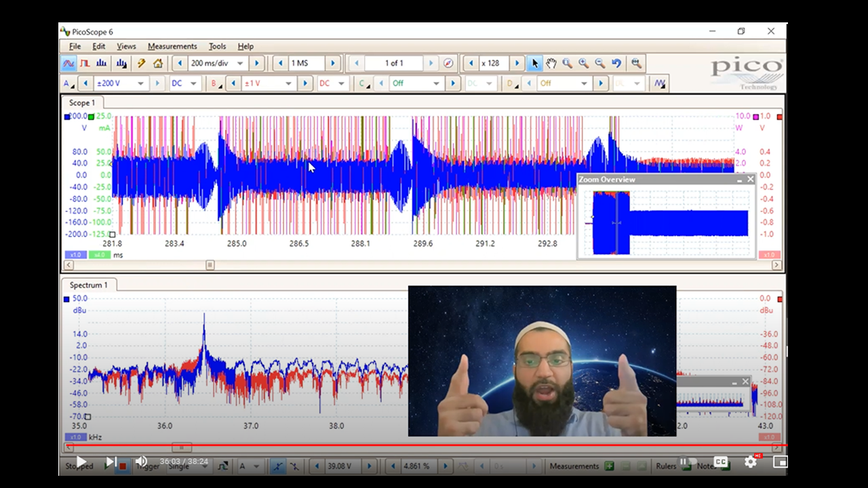Viewport: 868px width, 488px height.
Task: Open the Help menu
Action: 245,46
